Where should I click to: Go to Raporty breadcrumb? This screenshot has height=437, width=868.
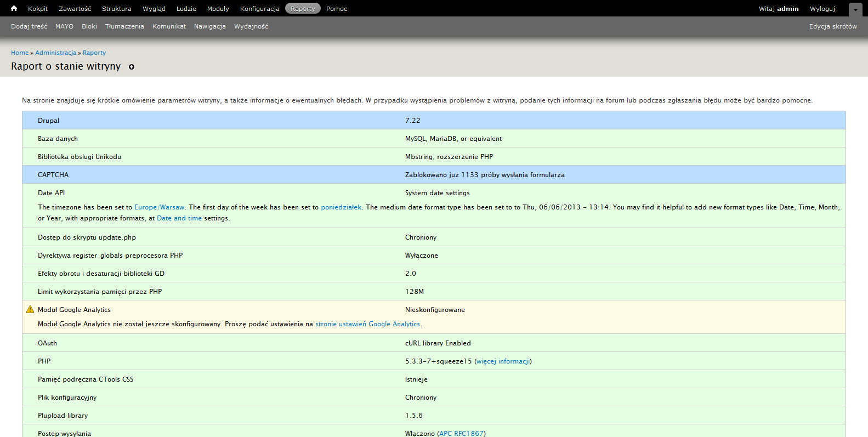(94, 53)
